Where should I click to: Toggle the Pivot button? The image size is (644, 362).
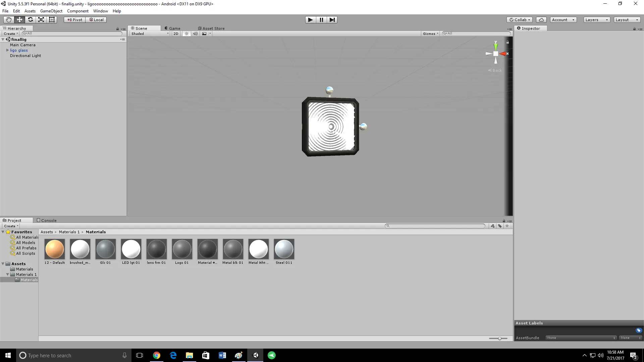(x=74, y=20)
